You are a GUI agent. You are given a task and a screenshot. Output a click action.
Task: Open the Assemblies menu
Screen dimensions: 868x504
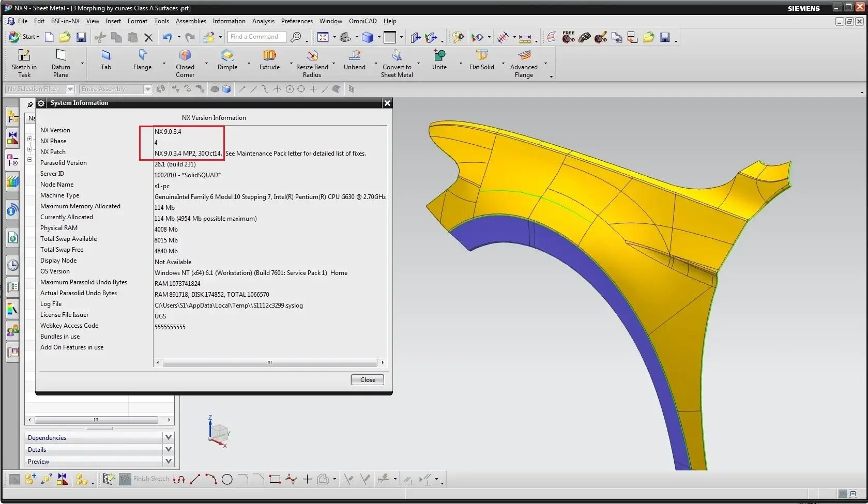point(191,21)
